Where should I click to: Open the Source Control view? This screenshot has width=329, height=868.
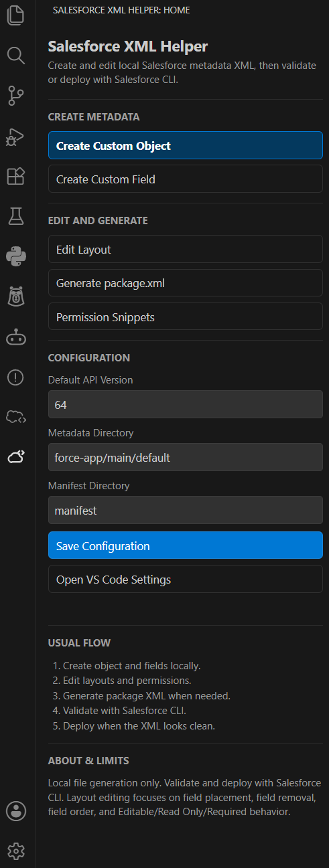(15, 96)
